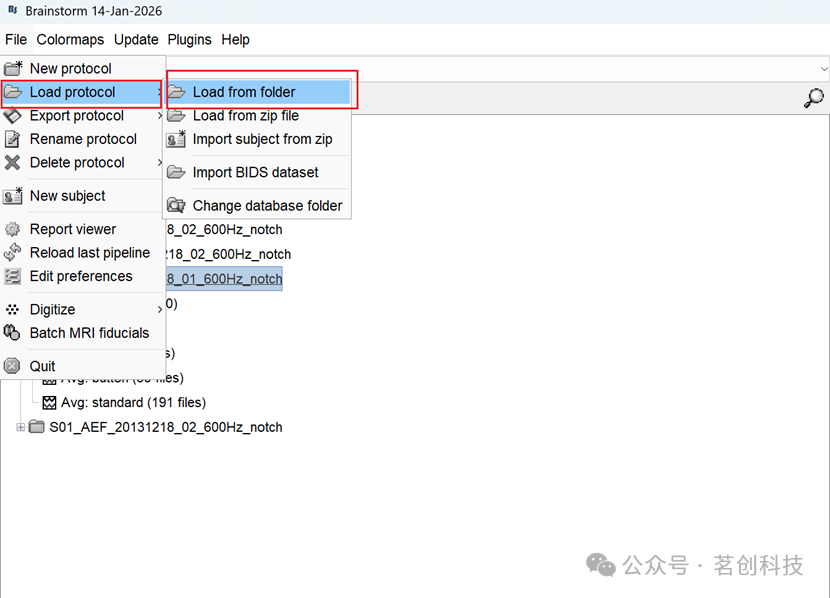The image size is (830, 598).
Task: Select Load from zip file entry
Action: pyautogui.click(x=259, y=115)
